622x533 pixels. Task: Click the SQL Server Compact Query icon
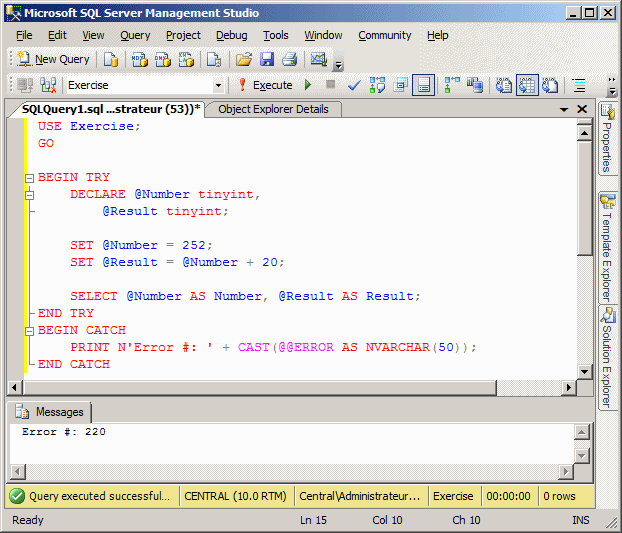[214, 59]
